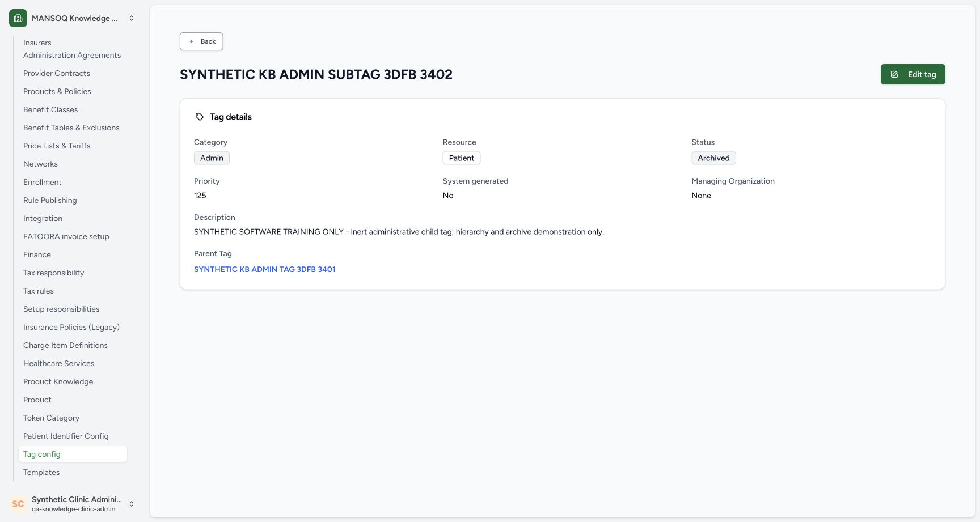Navigate to Products & Policies
This screenshot has height=522, width=980.
[57, 91]
